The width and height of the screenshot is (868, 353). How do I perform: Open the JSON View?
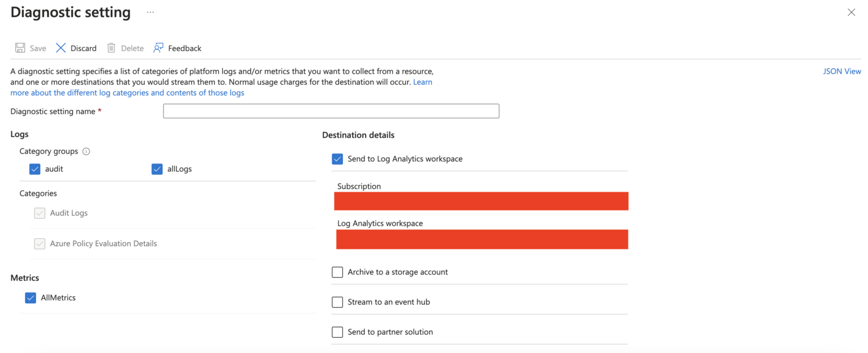tap(842, 71)
